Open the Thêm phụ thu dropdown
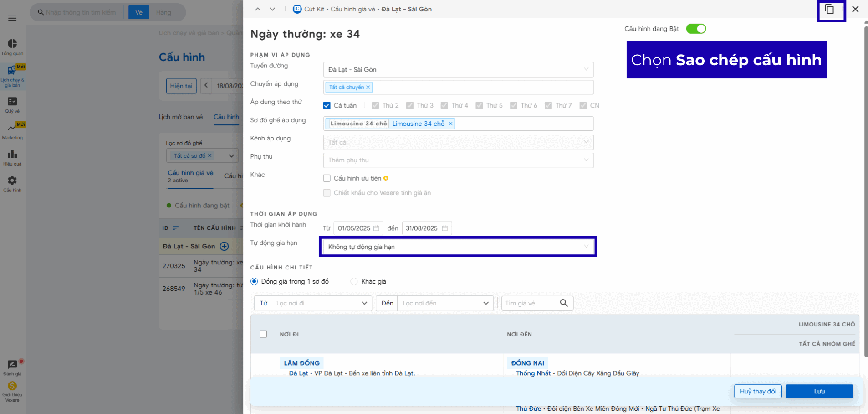This screenshot has width=868, height=414. click(x=458, y=160)
